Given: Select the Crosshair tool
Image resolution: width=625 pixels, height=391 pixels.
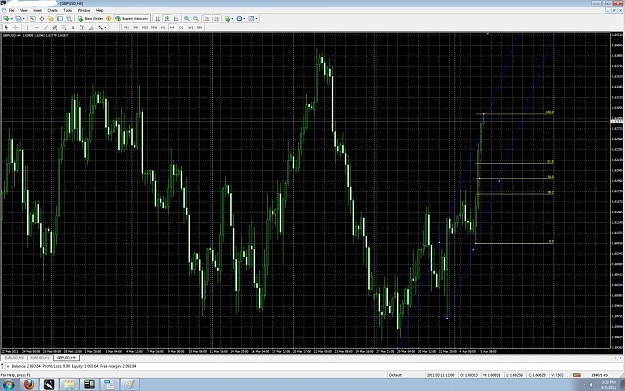Looking at the screenshot, I should pyautogui.click(x=16, y=28).
